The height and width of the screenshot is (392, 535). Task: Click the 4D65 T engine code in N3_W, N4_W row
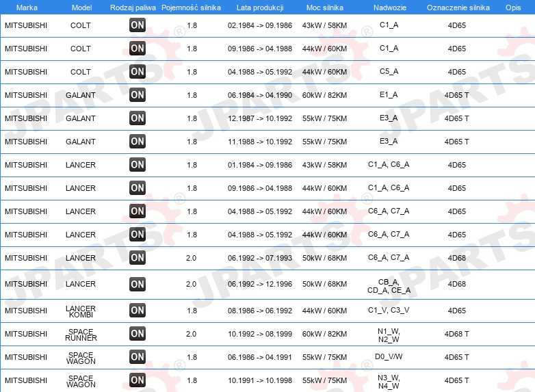(x=456, y=380)
